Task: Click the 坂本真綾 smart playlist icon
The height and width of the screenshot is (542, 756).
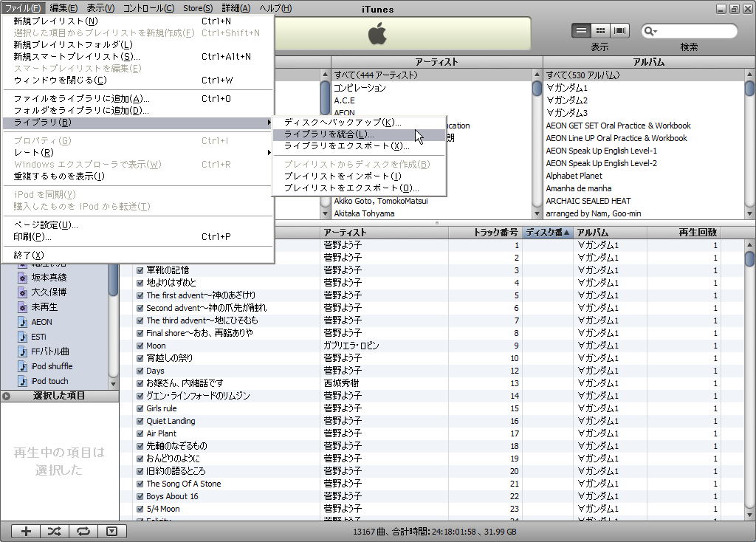Action: click(23, 278)
